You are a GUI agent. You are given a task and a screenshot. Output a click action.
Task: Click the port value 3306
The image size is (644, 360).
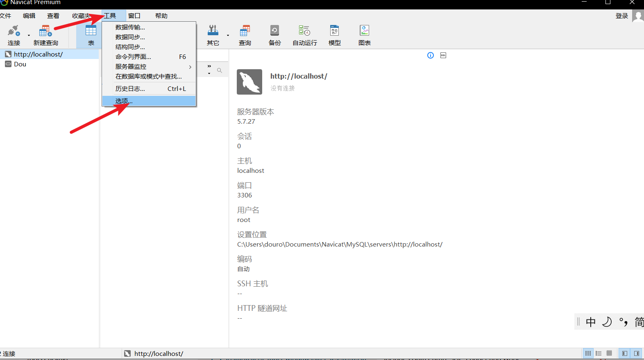[x=245, y=195]
